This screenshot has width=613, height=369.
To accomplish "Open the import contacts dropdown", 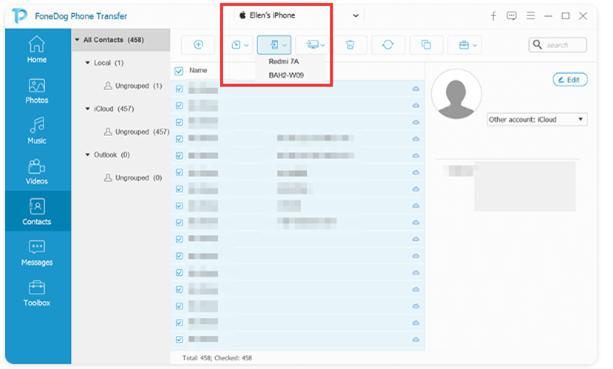I will 240,45.
